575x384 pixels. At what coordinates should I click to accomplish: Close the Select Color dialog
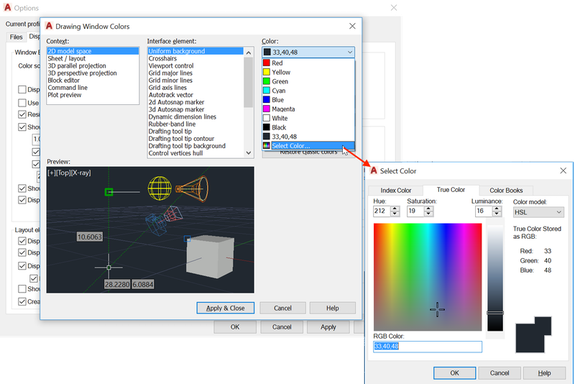[x=563, y=171]
